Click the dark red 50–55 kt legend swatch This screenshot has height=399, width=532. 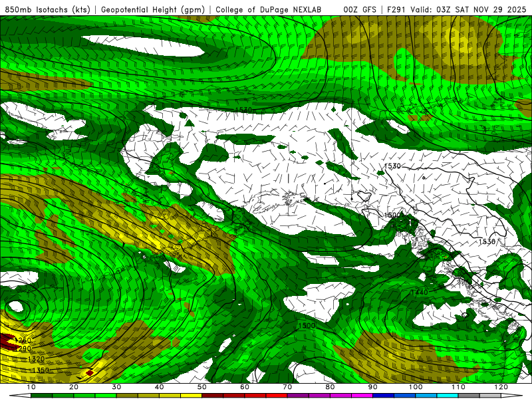(212, 396)
